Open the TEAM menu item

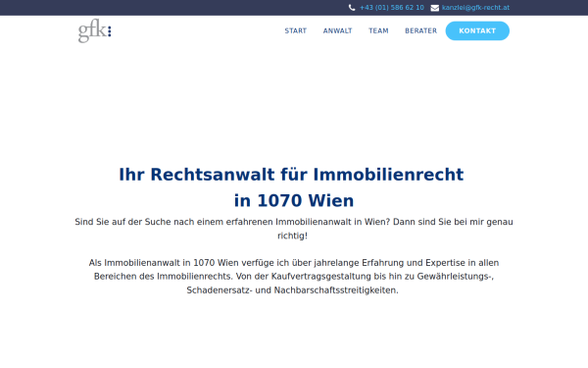pos(378,30)
